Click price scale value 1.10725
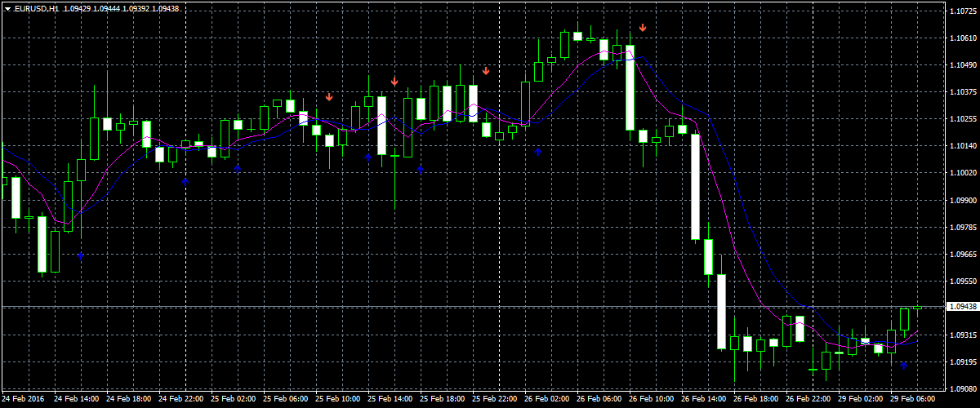The image size is (980, 408). click(963, 11)
